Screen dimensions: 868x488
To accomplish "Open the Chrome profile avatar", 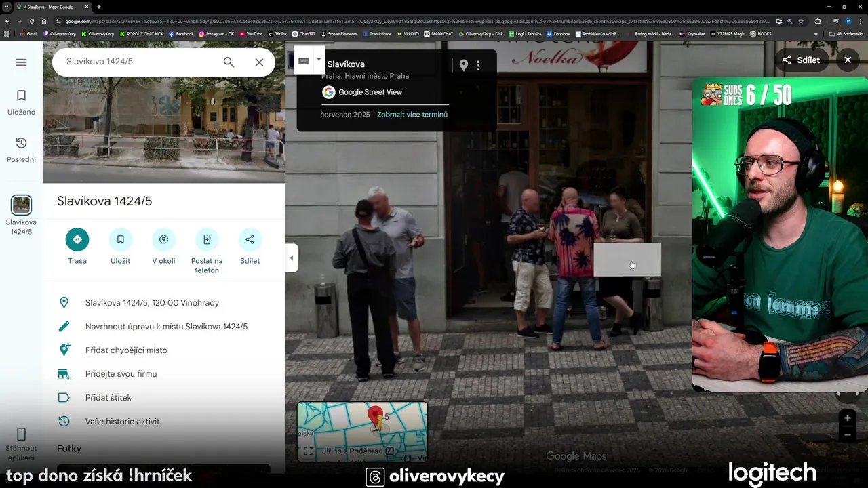I will [848, 21].
